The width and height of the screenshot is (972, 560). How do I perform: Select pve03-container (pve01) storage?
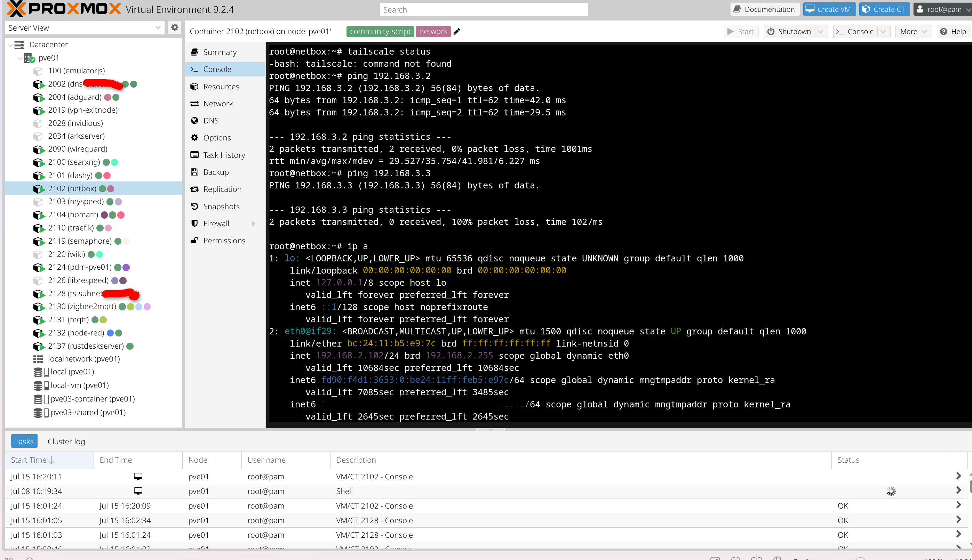point(93,399)
